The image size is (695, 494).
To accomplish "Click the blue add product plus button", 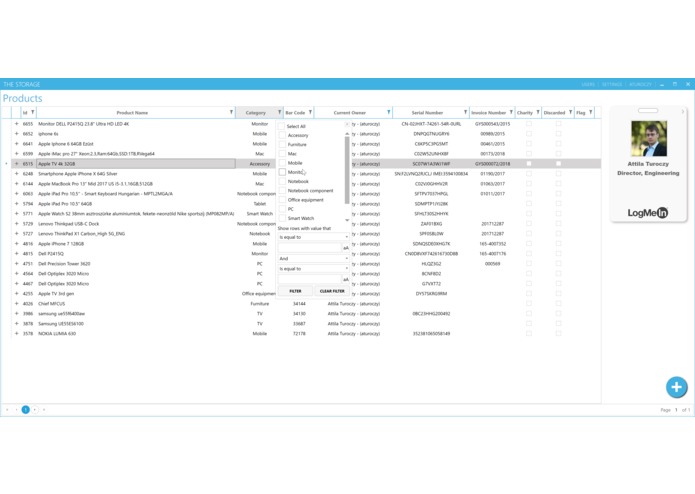I will (x=676, y=387).
